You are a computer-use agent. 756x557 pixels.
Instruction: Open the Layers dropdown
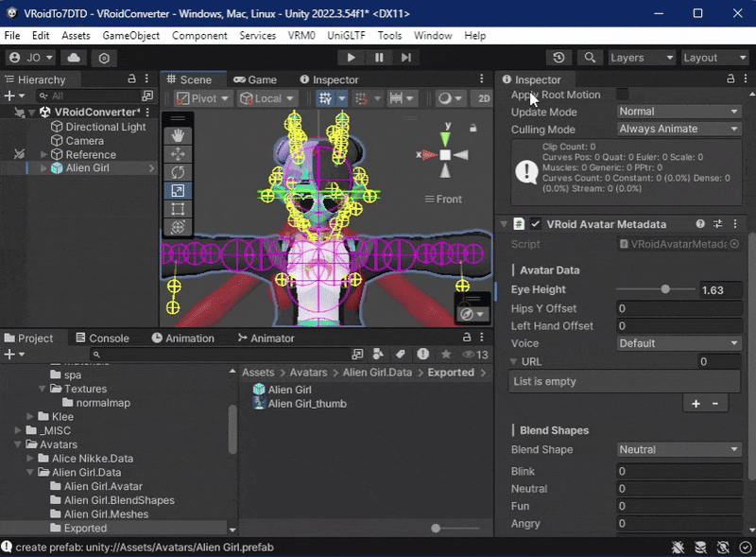642,58
